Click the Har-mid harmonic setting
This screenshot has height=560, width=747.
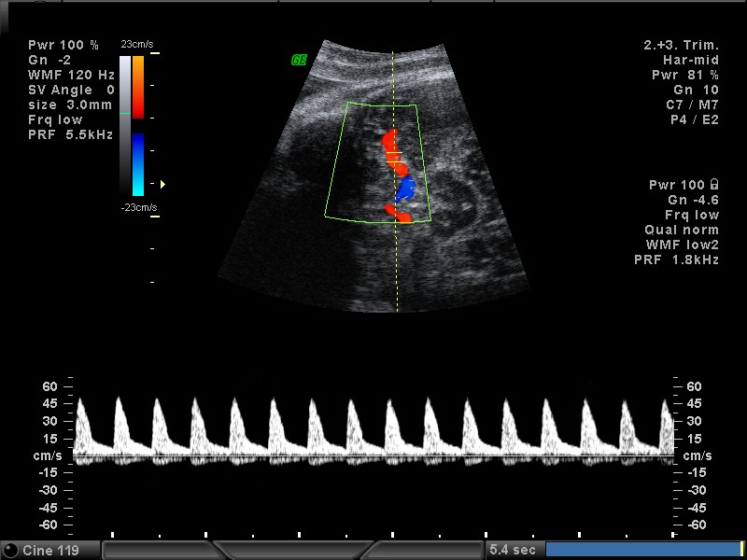tap(691, 60)
